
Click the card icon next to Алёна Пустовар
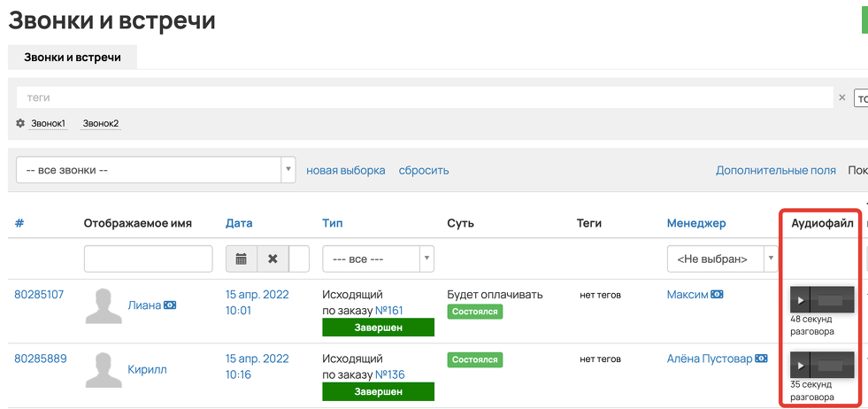(760, 359)
